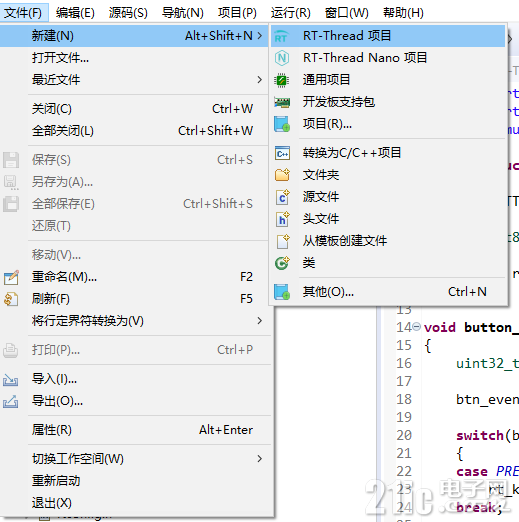Click the void keyword on line 14
519x522 pixels.
click(440, 327)
